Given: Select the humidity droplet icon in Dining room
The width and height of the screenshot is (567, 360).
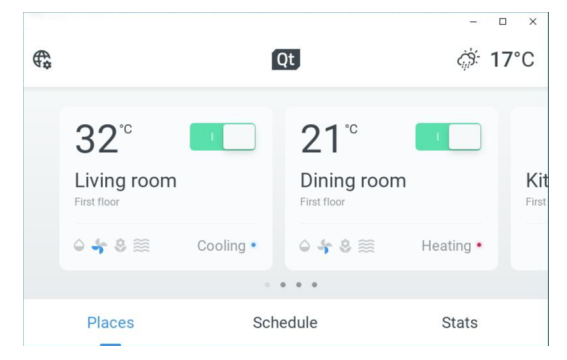Looking at the screenshot, I should pyautogui.click(x=305, y=246).
